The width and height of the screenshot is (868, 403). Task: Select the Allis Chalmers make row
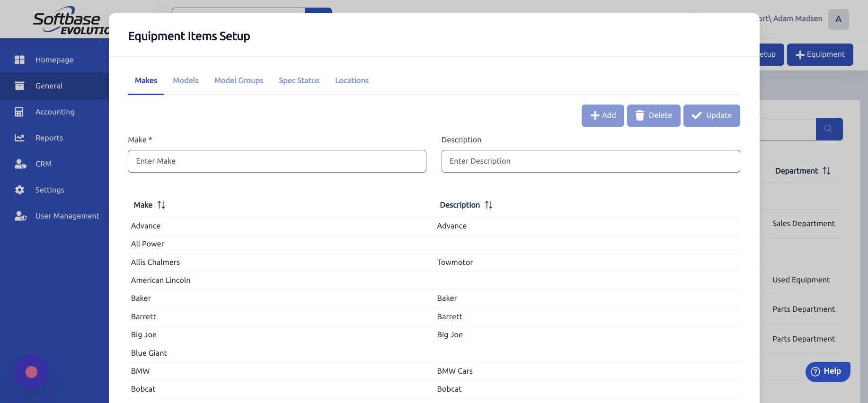point(434,262)
